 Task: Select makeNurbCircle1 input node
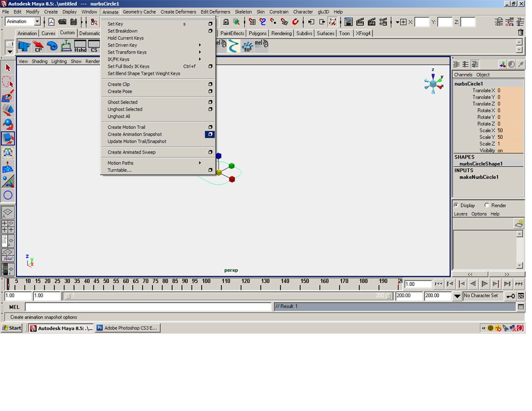click(479, 177)
